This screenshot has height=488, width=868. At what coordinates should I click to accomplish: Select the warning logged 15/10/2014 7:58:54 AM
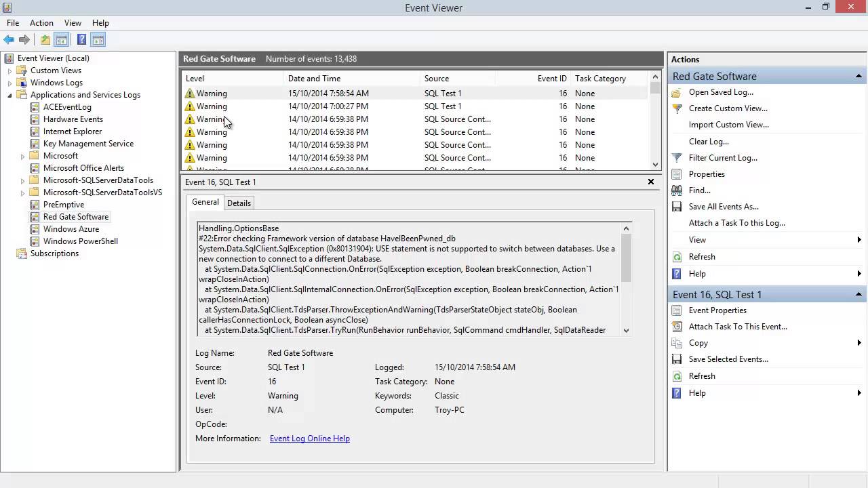point(415,94)
